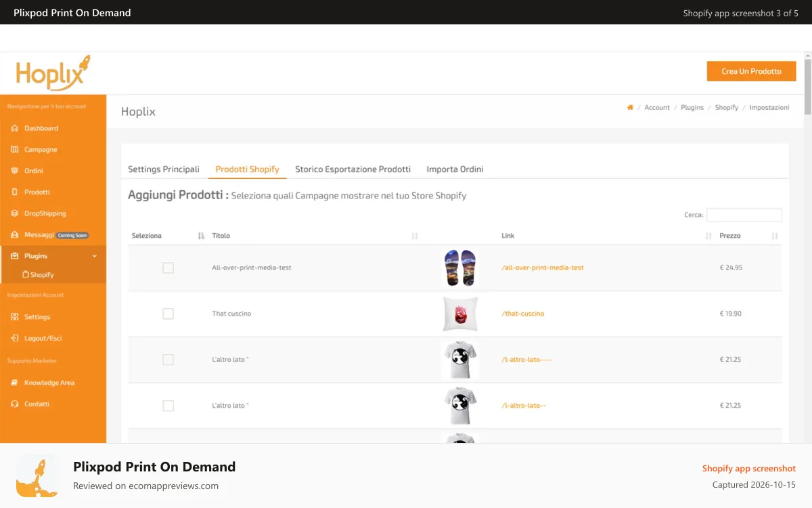Select the Prodotti Shopify tab
The height and width of the screenshot is (508, 812).
point(247,169)
